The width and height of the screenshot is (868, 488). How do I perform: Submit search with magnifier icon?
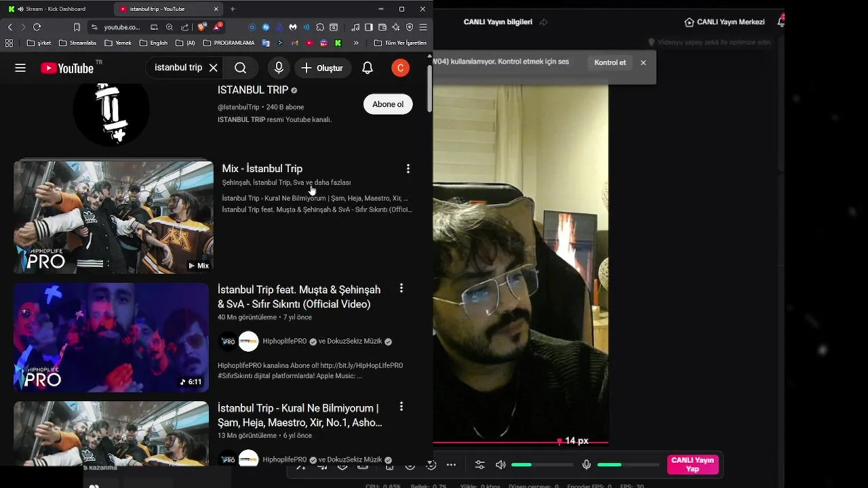pos(241,68)
